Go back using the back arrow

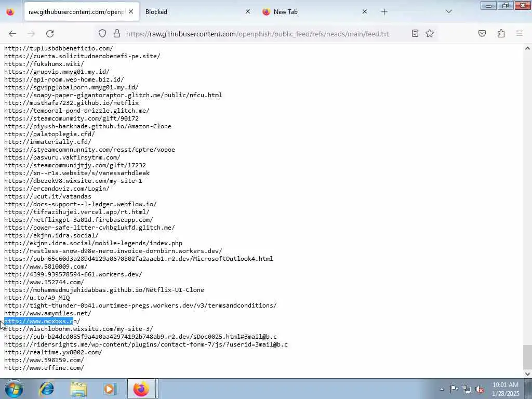[12, 34]
